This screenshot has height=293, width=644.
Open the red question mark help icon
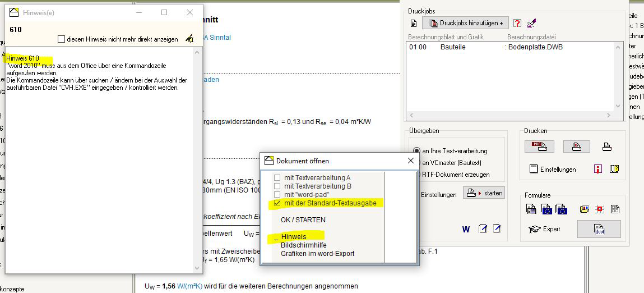[517, 23]
